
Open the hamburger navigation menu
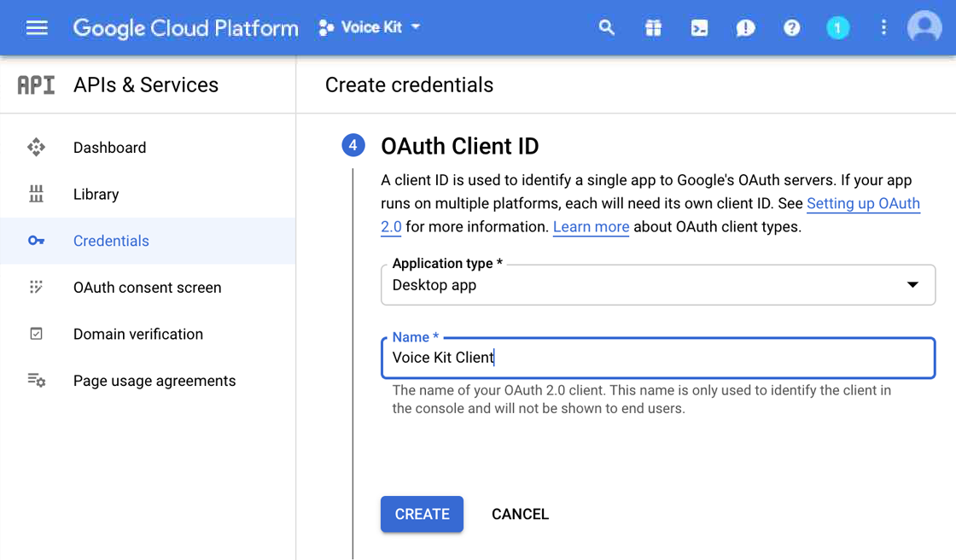click(37, 28)
